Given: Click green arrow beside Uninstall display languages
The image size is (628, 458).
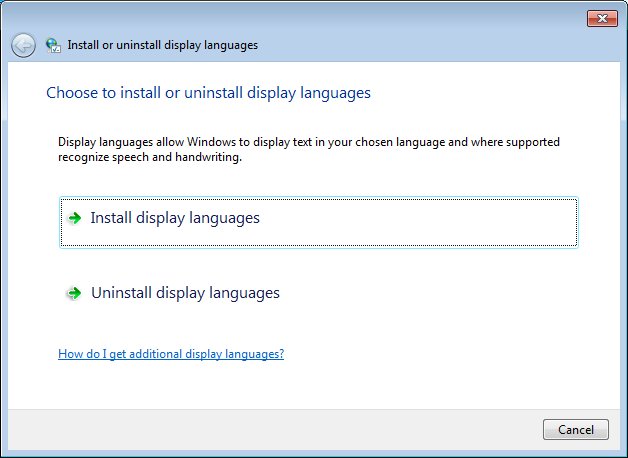Looking at the screenshot, I should (x=74, y=293).
